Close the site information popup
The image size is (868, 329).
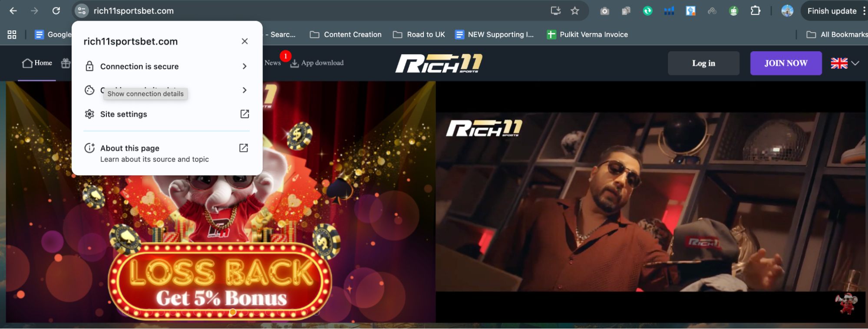244,41
